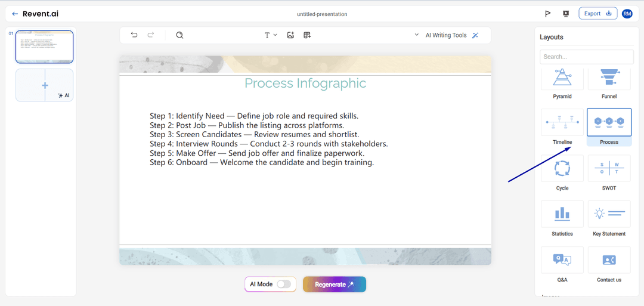Choose the Statistics layout
Image resolution: width=644 pixels, height=306 pixels.
[x=562, y=218]
